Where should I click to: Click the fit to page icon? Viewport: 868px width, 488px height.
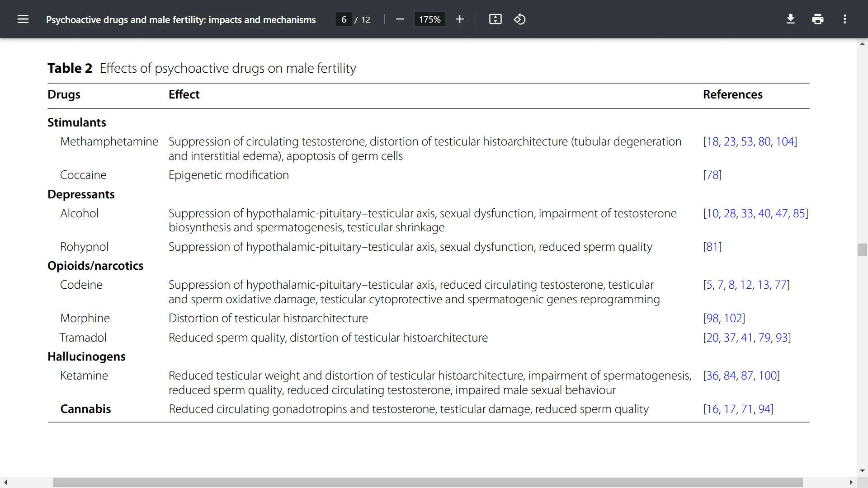coord(495,19)
